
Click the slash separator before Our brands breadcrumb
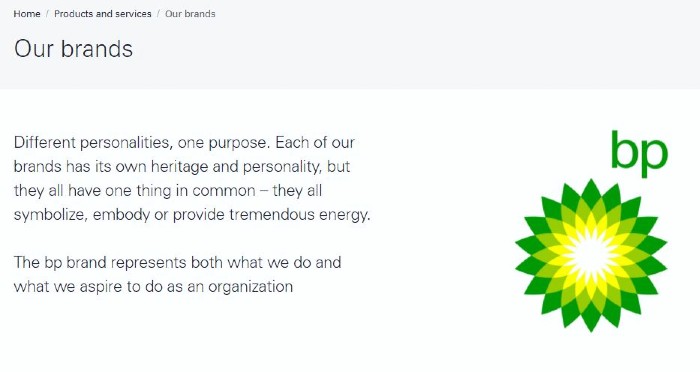tap(158, 14)
